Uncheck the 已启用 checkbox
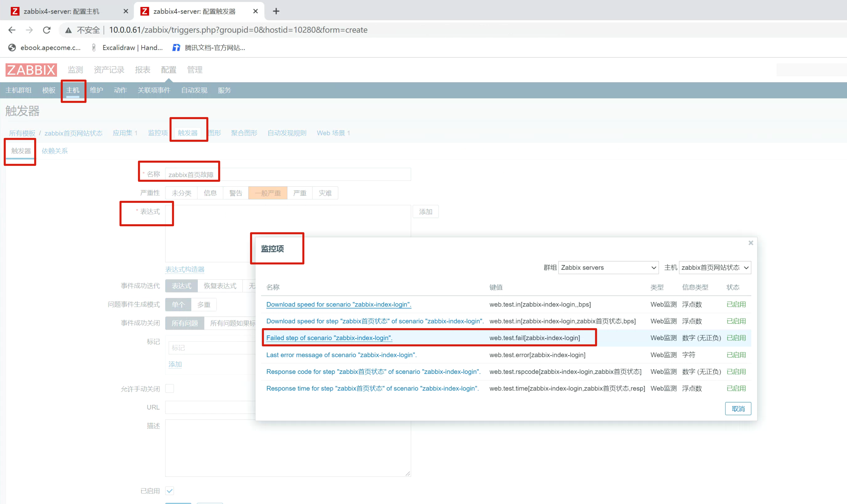Image resolution: width=847 pixels, height=504 pixels. click(170, 490)
